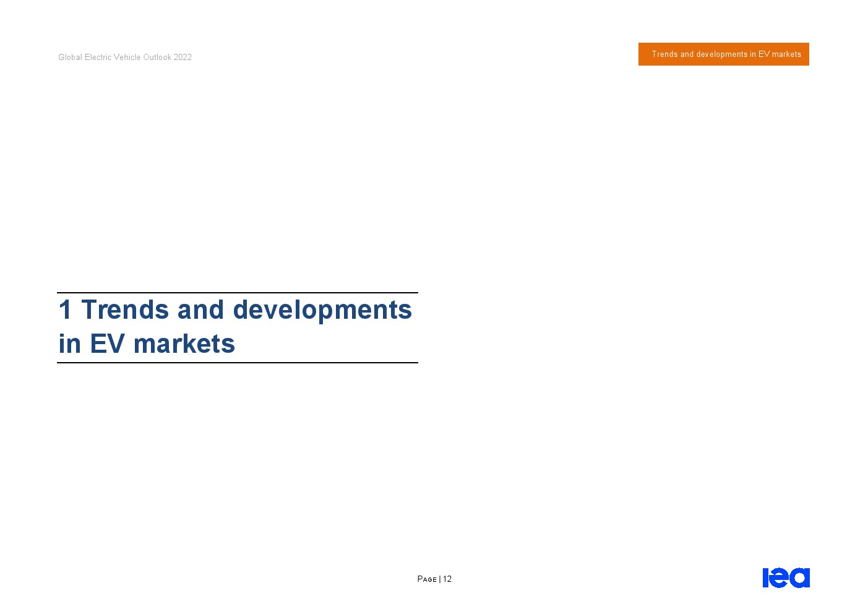
Task: Click the horizontal rule above the heading
Action: tap(238, 293)
